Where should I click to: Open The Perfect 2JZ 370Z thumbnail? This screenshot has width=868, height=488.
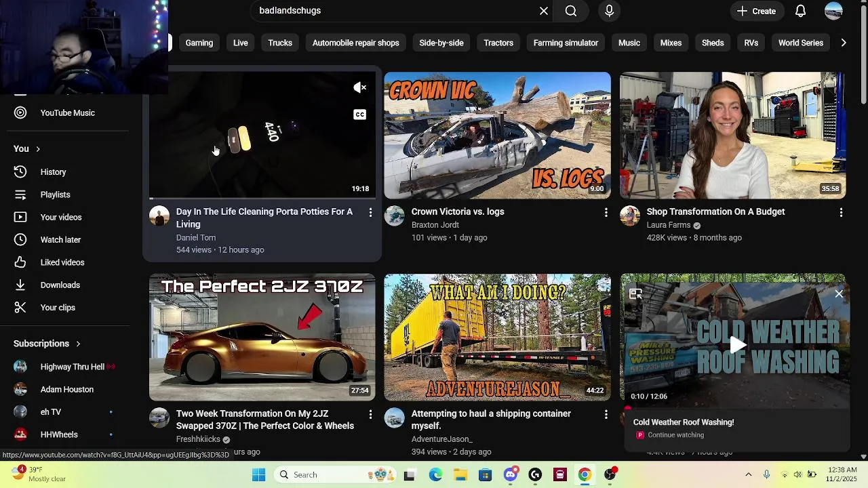pos(262,338)
